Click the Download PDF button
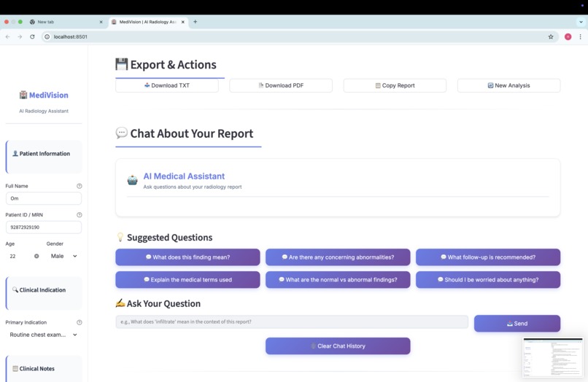The image size is (588, 382). coord(281,85)
